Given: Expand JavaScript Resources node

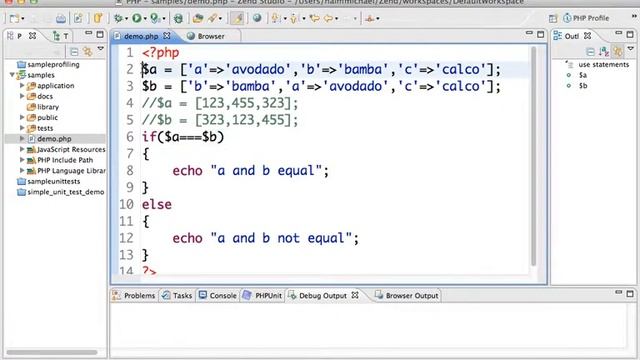Looking at the screenshot, I should coord(22,149).
